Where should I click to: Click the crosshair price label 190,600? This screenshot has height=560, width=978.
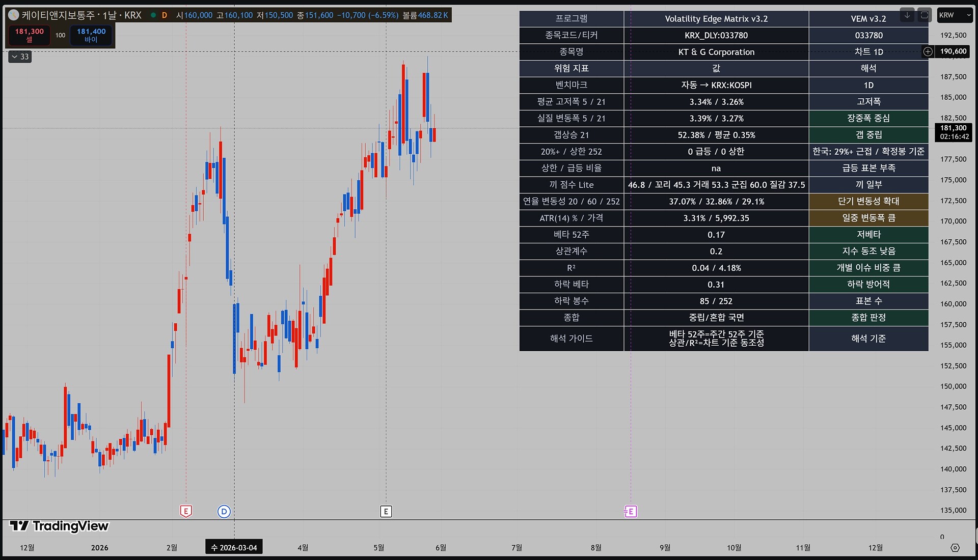(x=953, y=51)
